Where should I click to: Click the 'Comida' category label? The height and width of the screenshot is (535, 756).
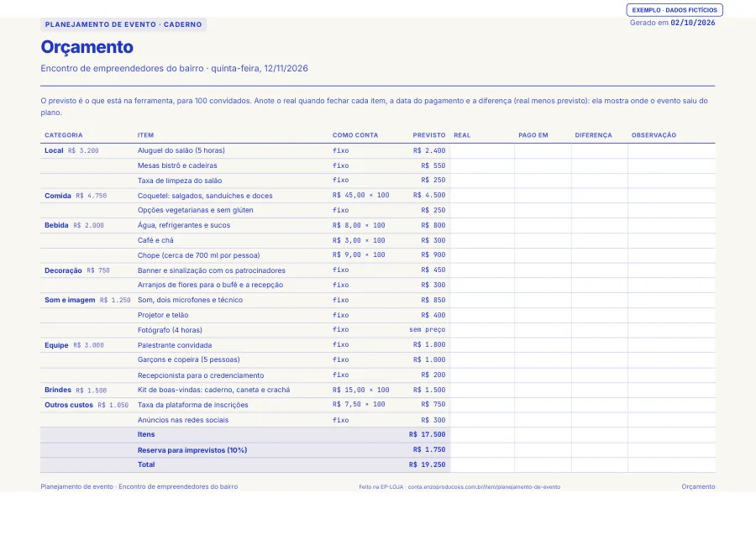click(58, 196)
